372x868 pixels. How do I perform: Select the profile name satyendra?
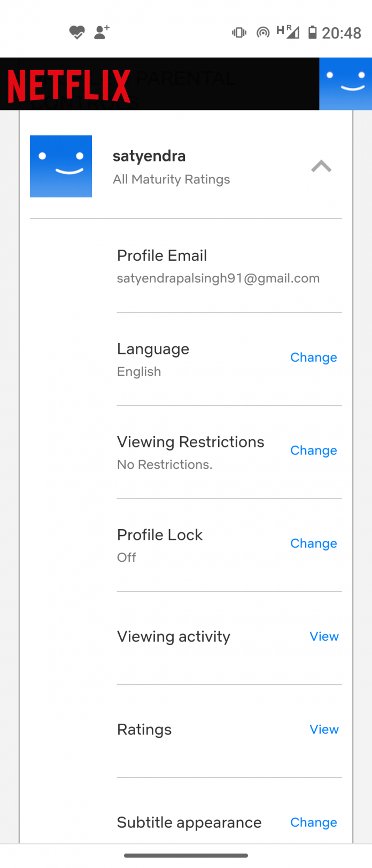click(x=149, y=156)
